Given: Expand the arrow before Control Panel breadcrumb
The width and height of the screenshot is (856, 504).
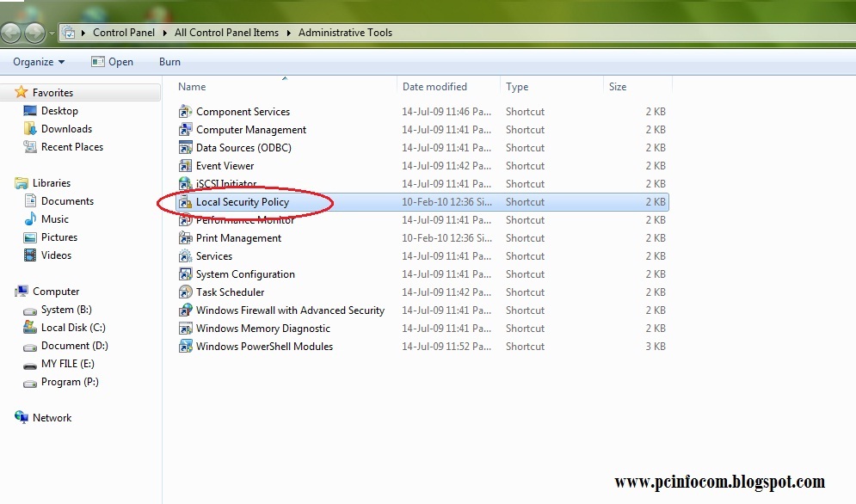Looking at the screenshot, I should tap(83, 33).
